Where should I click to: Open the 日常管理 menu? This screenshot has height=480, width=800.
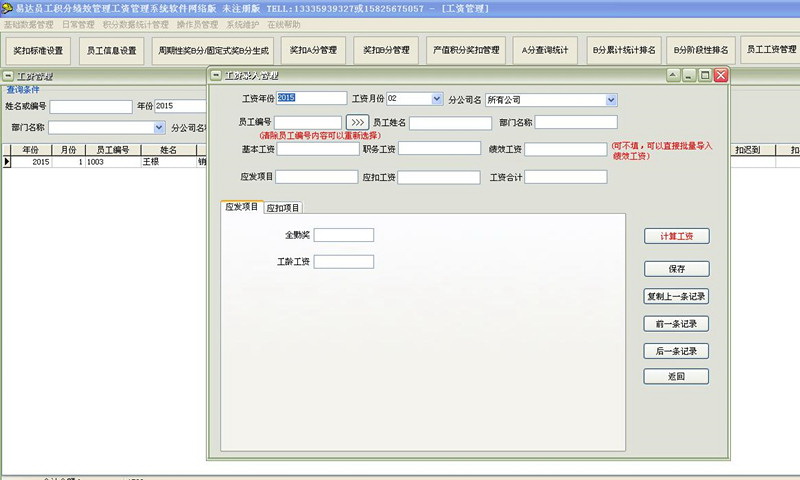tap(78, 24)
